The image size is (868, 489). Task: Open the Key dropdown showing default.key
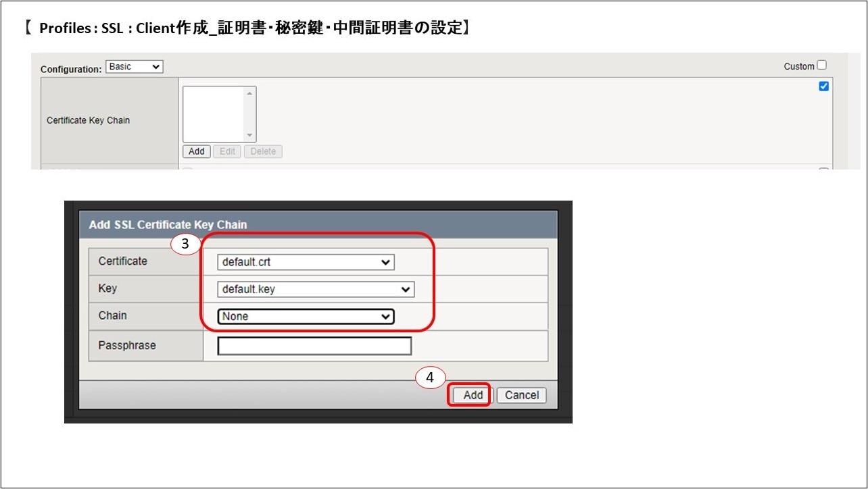(316, 290)
